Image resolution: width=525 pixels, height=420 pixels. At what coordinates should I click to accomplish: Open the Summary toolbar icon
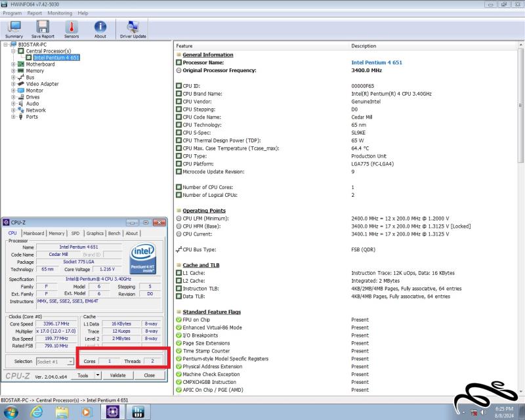click(x=14, y=30)
